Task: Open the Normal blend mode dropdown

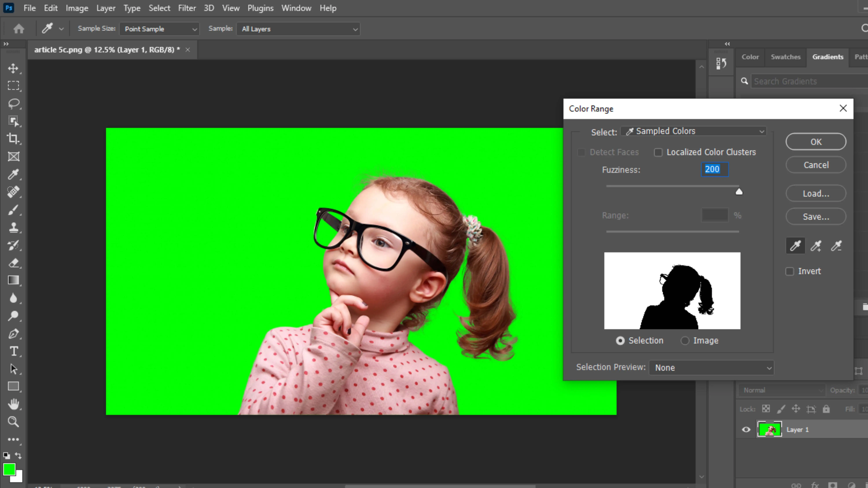Action: point(782,390)
